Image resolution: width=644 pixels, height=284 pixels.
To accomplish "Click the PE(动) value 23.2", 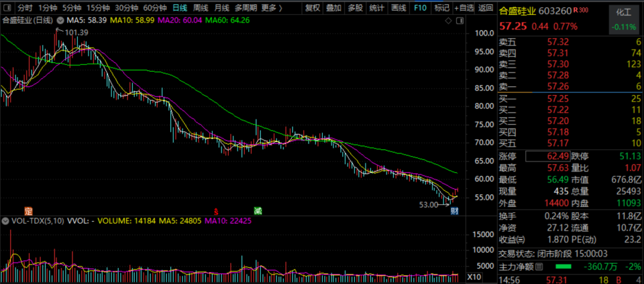I will click(634, 240).
